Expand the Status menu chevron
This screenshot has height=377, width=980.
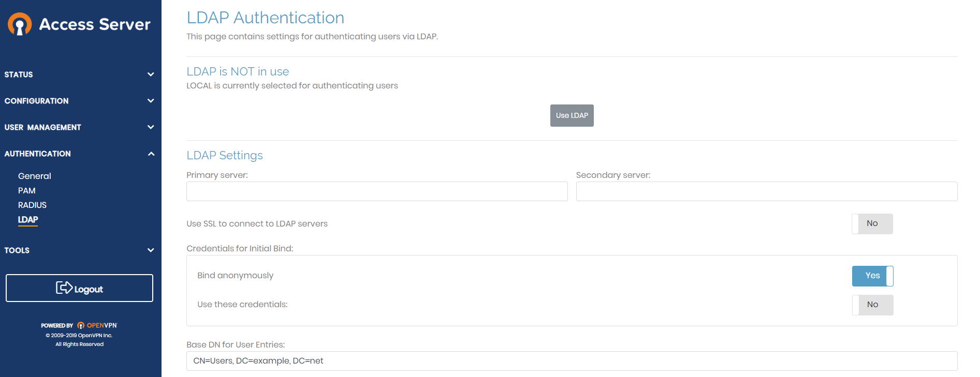tap(151, 74)
